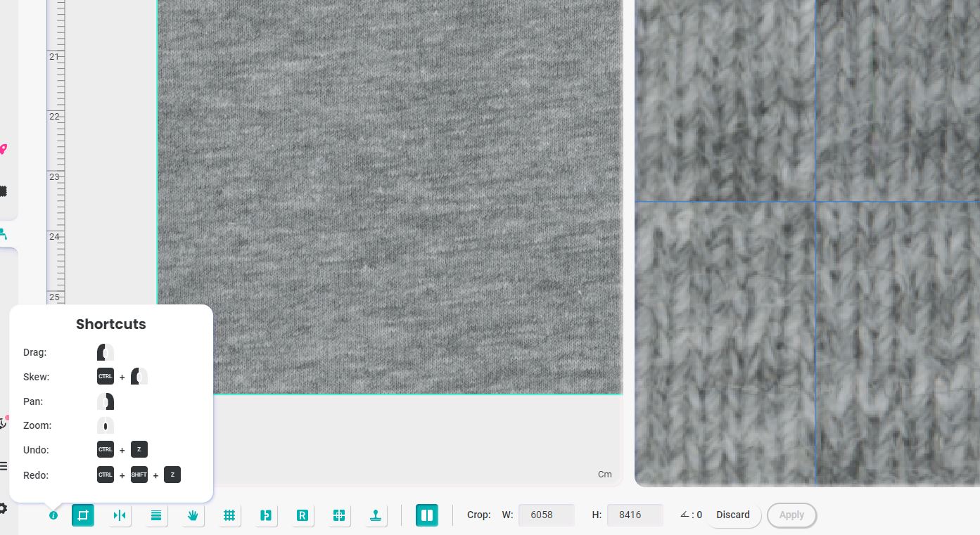Click the Apply button

(x=791, y=515)
